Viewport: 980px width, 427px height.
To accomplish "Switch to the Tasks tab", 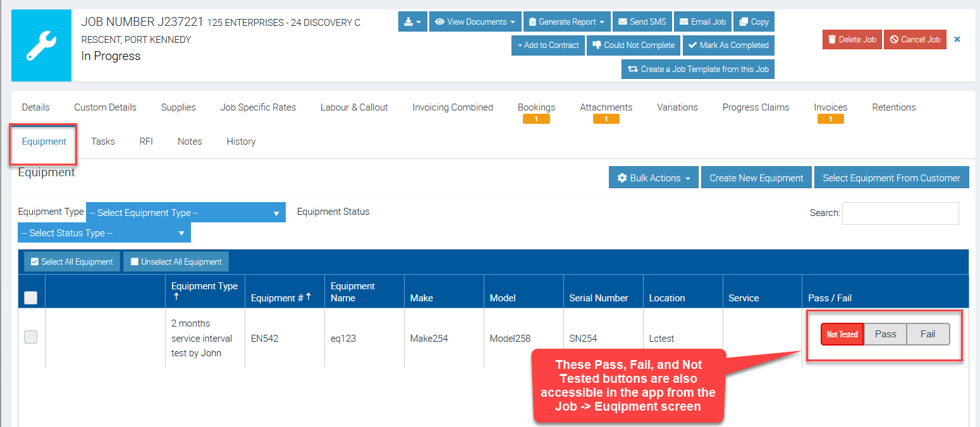I will (x=102, y=141).
